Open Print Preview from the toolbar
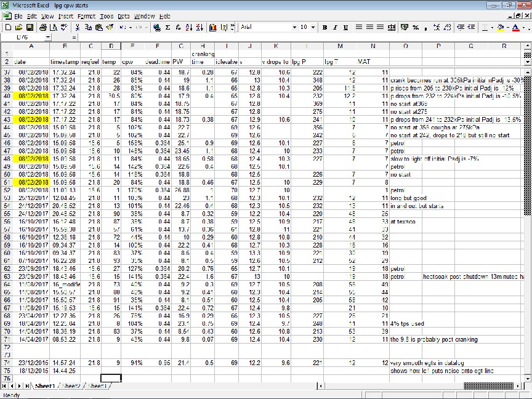 [54, 28]
